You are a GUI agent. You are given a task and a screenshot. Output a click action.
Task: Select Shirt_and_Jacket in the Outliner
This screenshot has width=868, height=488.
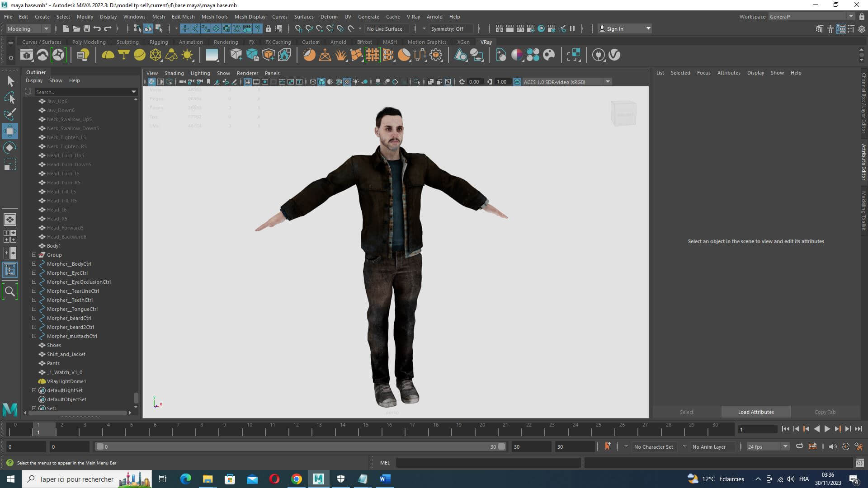(x=66, y=354)
